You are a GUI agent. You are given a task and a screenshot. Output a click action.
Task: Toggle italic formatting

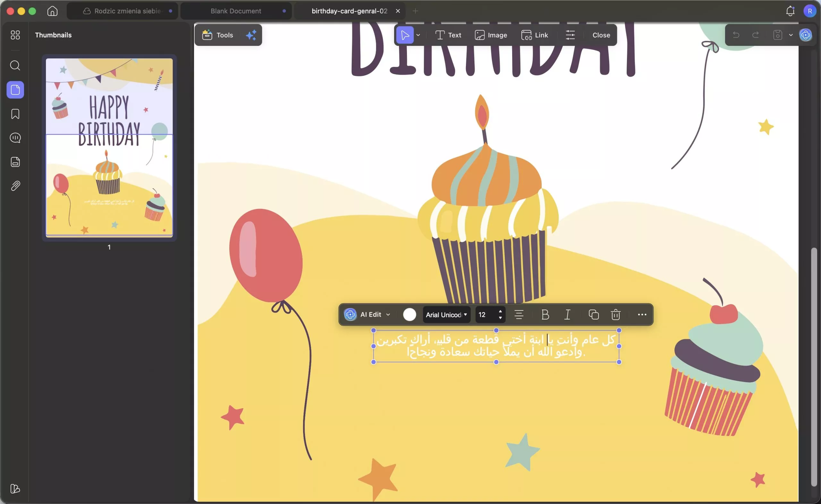[x=567, y=314]
